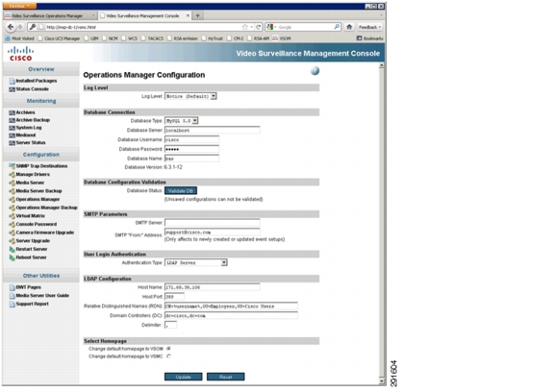Click the Media Server gear icon
554x392 pixels.
tap(12, 183)
